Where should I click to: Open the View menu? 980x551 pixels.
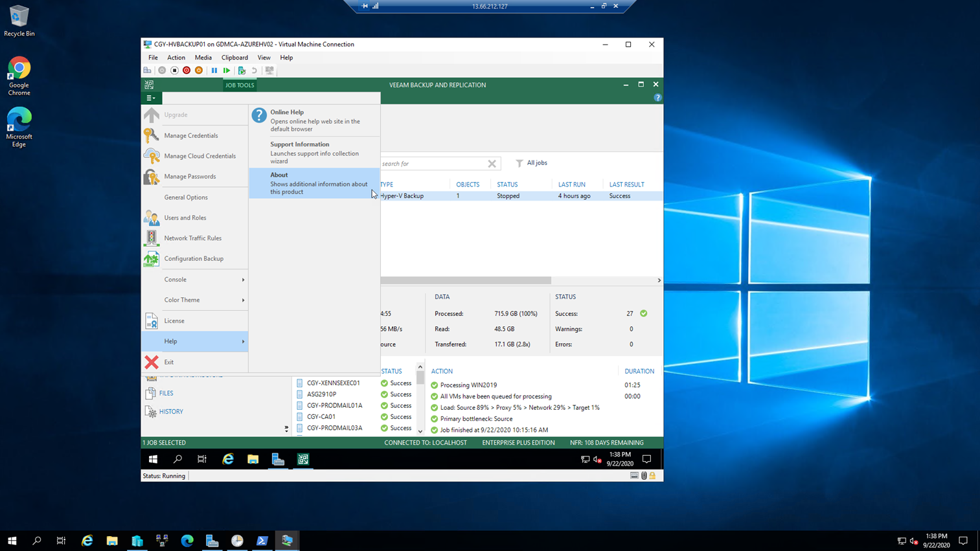click(264, 58)
